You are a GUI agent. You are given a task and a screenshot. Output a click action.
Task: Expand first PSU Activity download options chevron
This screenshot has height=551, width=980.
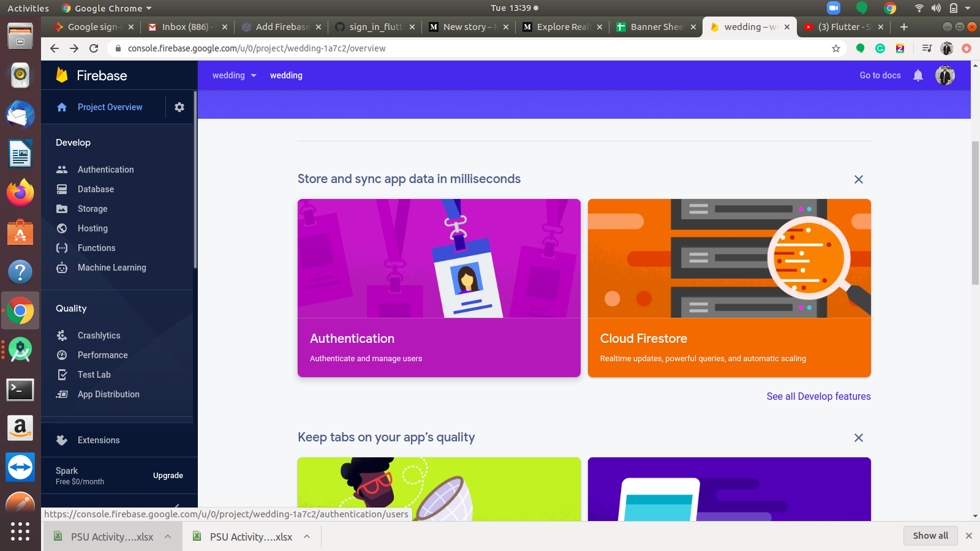[168, 537]
